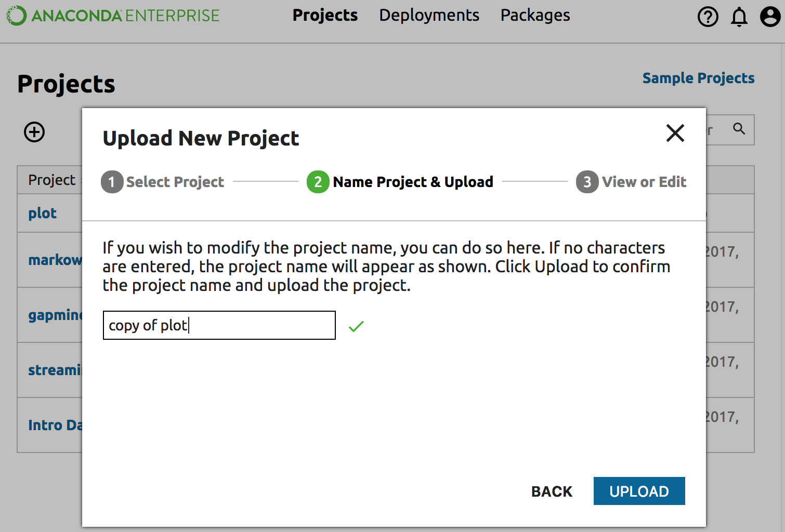Screen dimensions: 785x532
Task: Open the Sample Projects link
Action: (698, 78)
